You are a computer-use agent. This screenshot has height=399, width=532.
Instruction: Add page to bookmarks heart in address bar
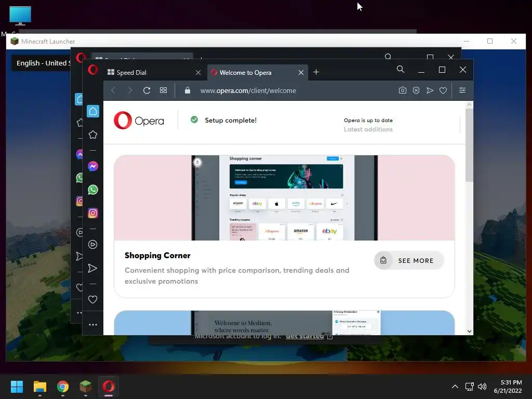[x=443, y=90]
